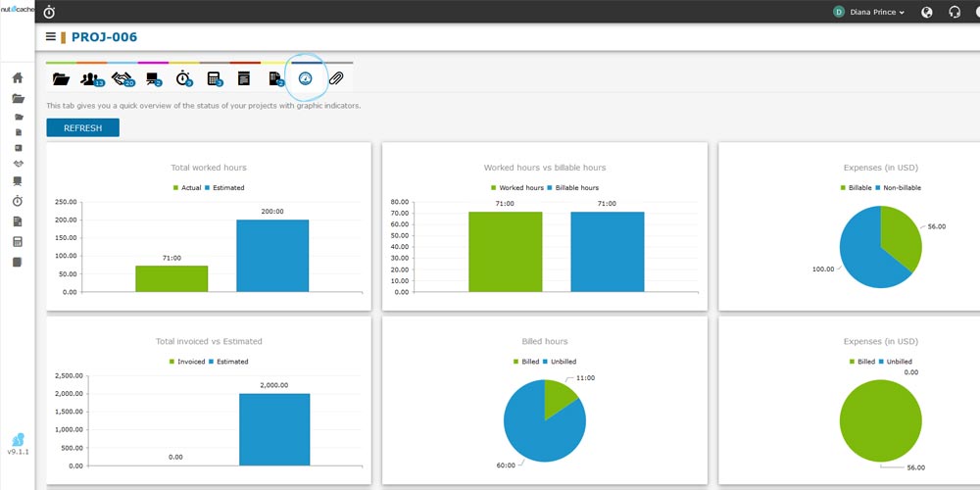Open the handshake tab with badge 20
This screenshot has width=980, height=490.
123,78
